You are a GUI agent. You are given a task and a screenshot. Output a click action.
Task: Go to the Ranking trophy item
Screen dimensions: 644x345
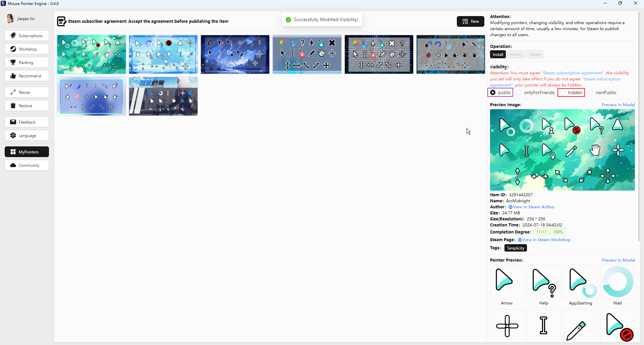coord(27,63)
